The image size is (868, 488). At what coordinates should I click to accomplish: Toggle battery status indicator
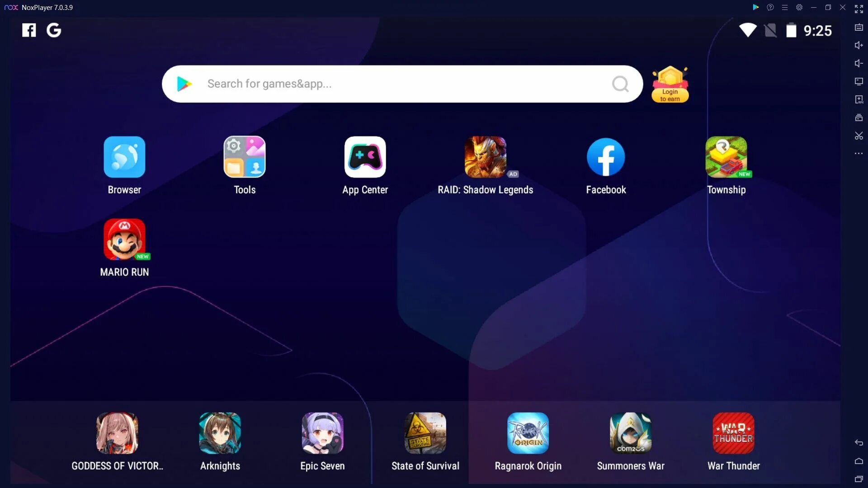click(x=791, y=30)
